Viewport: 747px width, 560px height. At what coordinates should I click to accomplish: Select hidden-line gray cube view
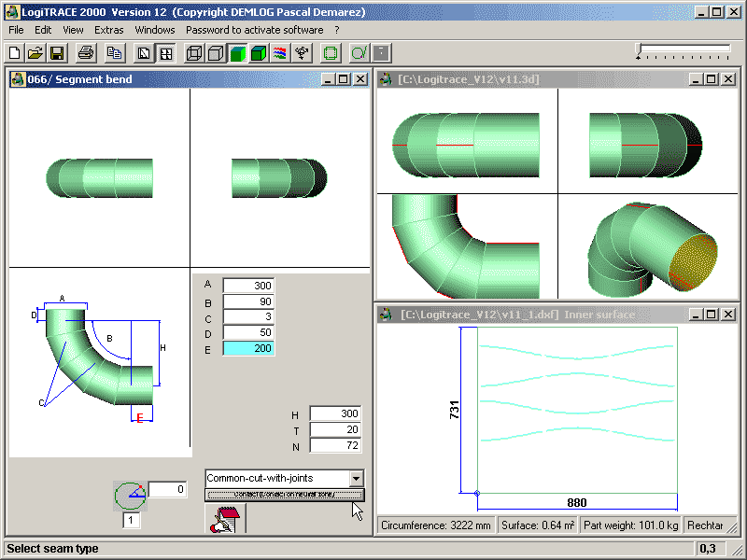tap(216, 53)
